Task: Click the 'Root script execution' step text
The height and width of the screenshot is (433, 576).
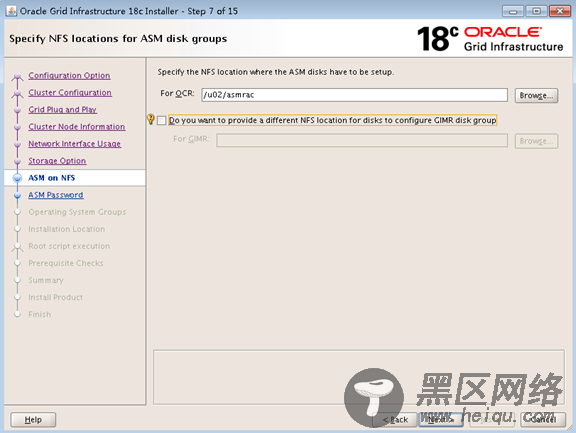Action: pyautogui.click(x=69, y=246)
